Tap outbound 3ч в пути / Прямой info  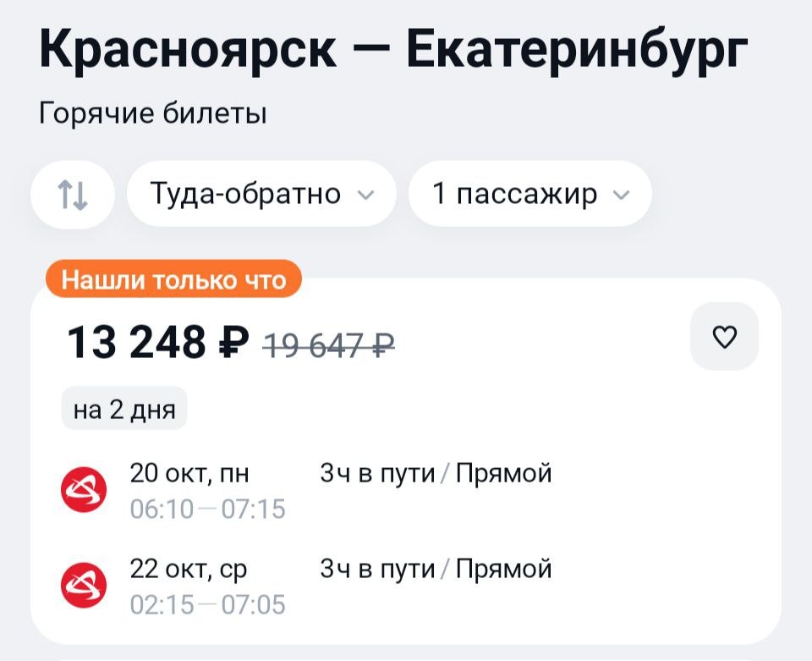point(436,472)
